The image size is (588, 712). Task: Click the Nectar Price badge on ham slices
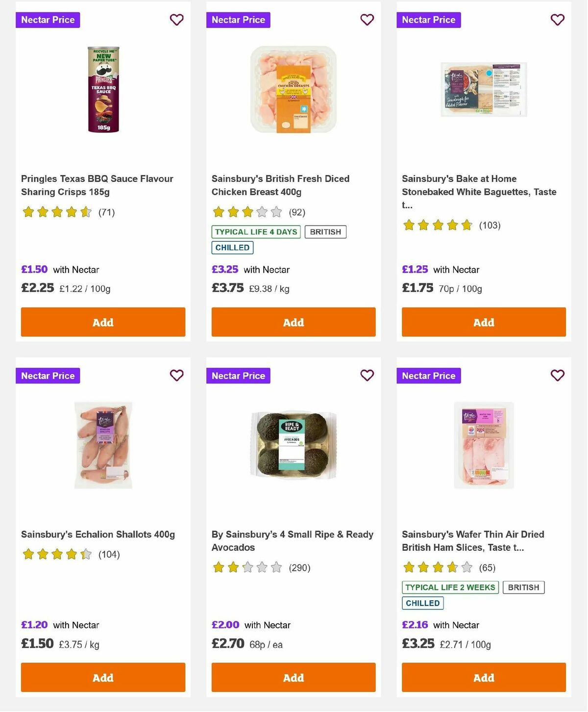tap(429, 376)
